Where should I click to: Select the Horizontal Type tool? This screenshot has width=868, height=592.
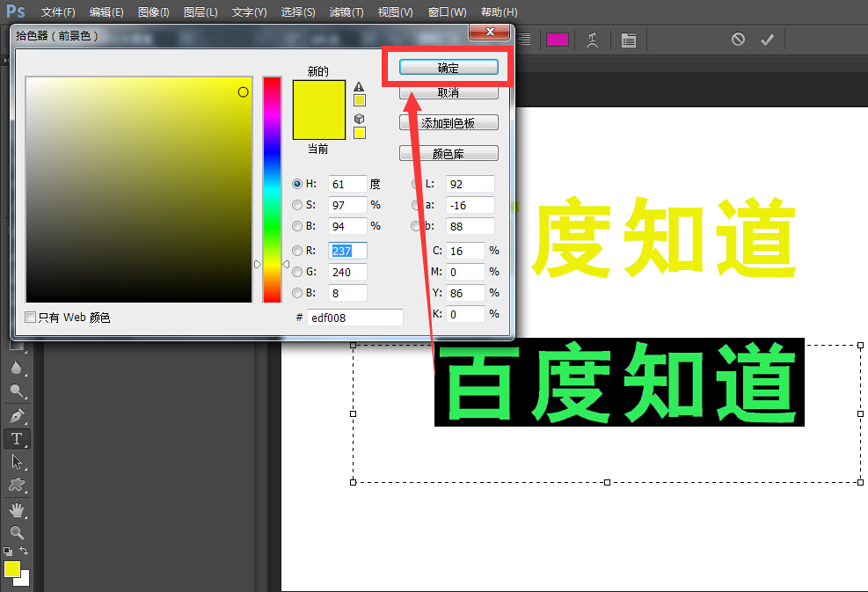click(x=17, y=439)
